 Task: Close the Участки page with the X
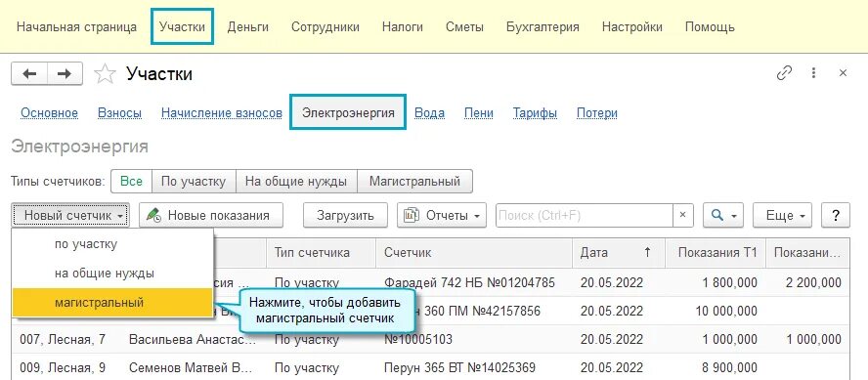pos(844,73)
